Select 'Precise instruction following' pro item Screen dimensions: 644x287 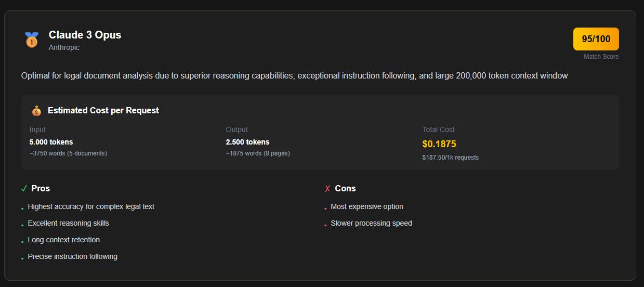pyautogui.click(x=72, y=256)
